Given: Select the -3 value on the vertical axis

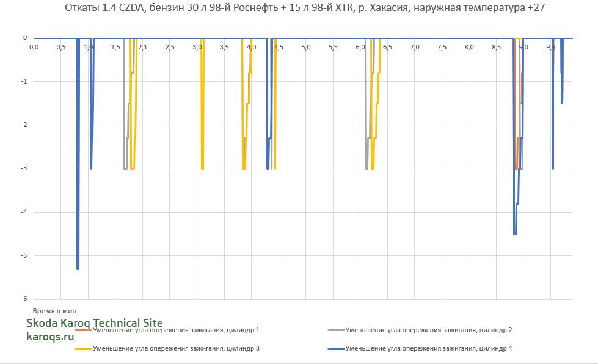Looking at the screenshot, I should click(24, 169).
